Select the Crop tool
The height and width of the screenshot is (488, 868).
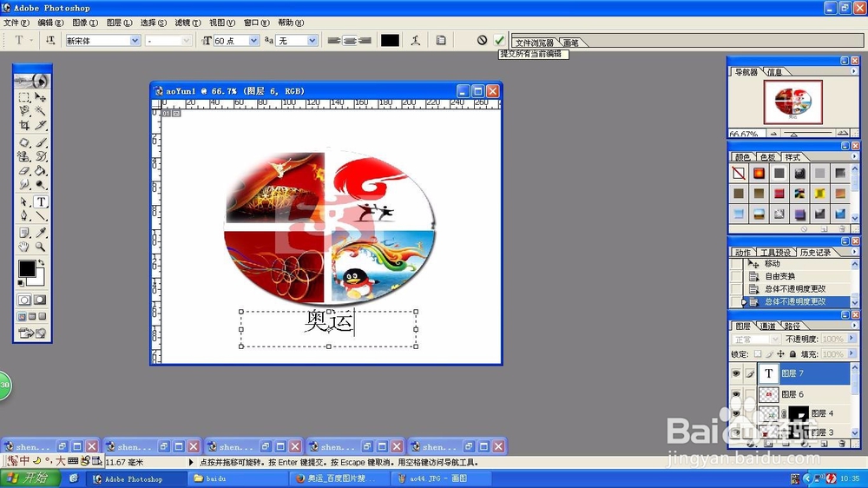point(24,125)
